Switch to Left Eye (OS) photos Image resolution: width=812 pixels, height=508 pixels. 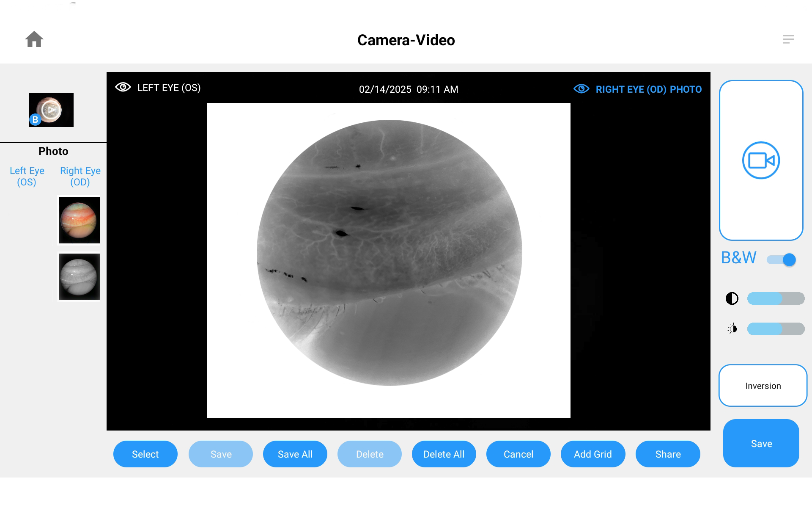point(27,176)
